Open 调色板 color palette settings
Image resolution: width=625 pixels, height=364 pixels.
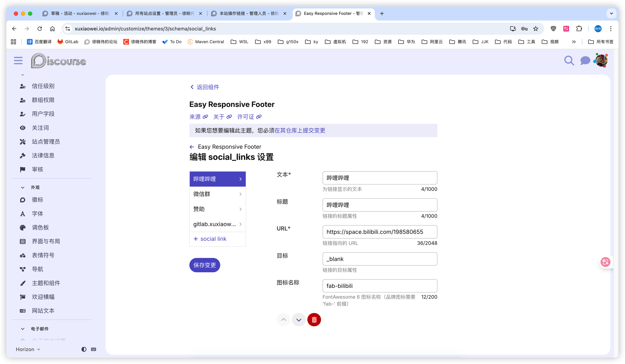pyautogui.click(x=40, y=227)
